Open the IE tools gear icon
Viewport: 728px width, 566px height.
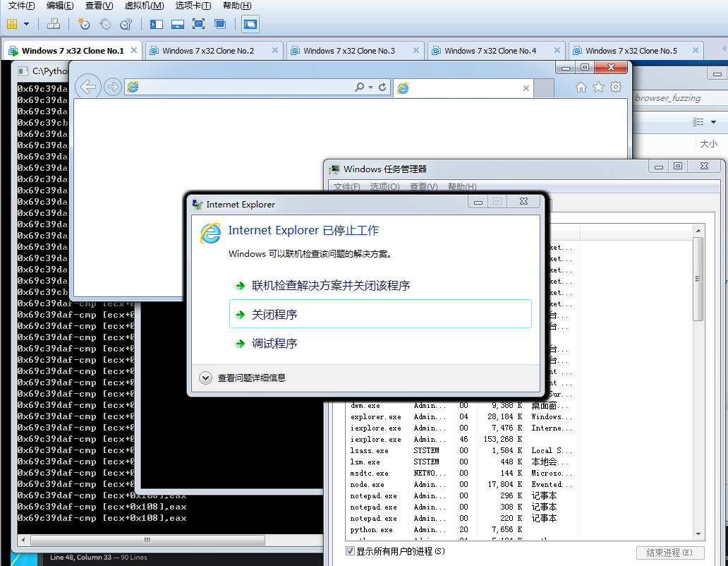[x=616, y=87]
